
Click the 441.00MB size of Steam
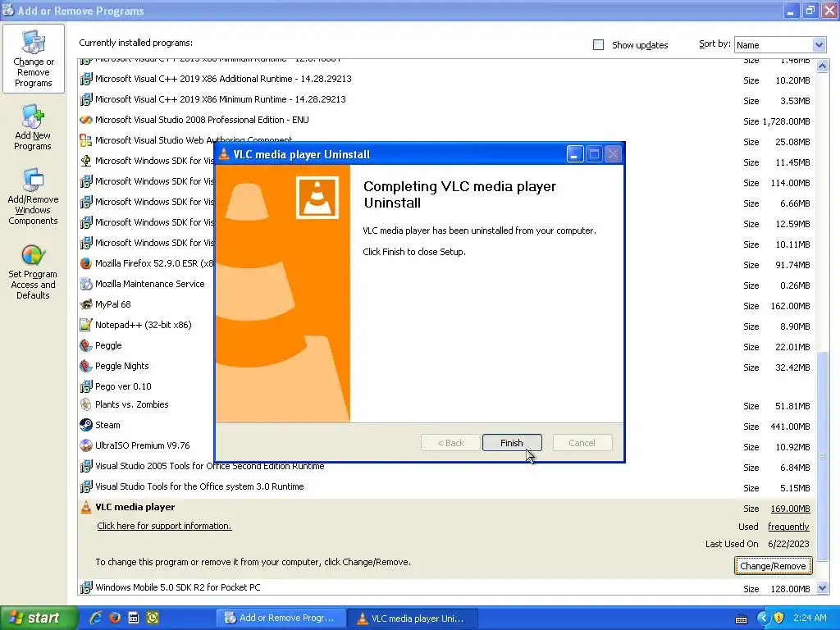(x=790, y=427)
